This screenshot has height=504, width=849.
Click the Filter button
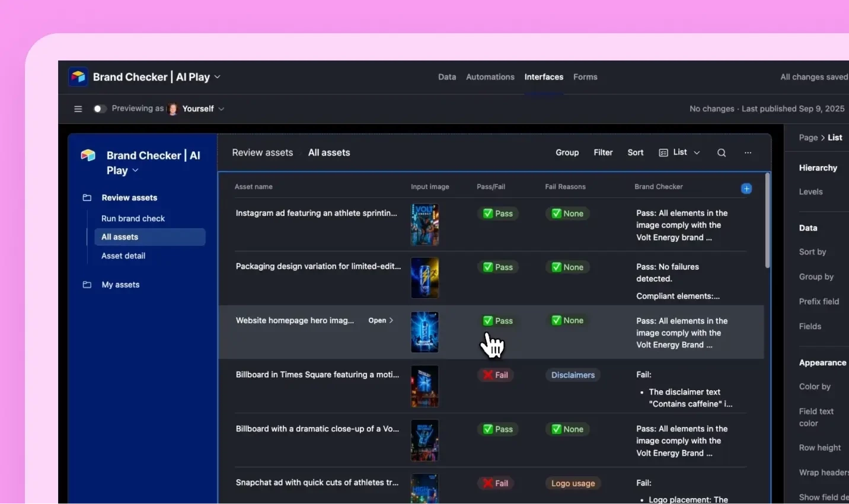[x=603, y=153]
